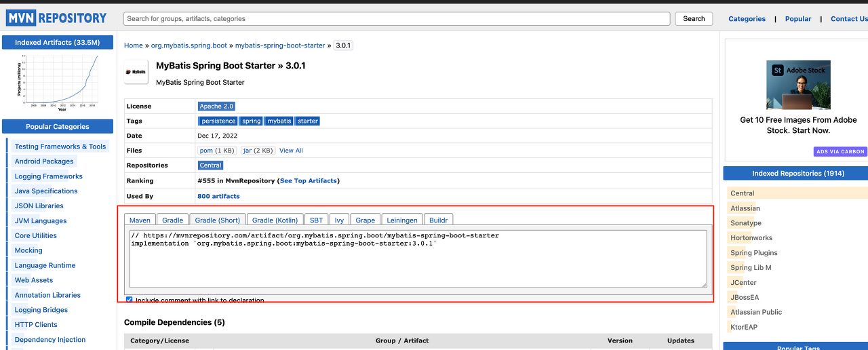The width and height of the screenshot is (868, 350).
Task: Click the spring tag
Action: 252,121
